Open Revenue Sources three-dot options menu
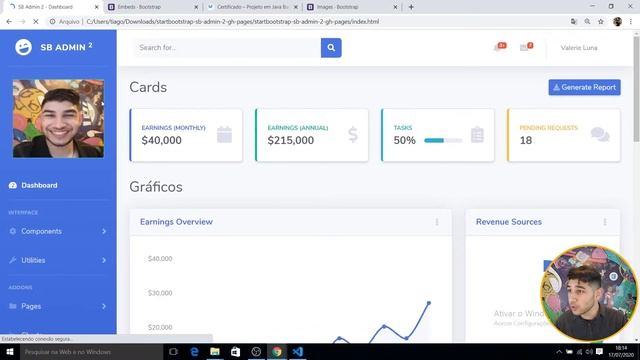 tap(605, 222)
